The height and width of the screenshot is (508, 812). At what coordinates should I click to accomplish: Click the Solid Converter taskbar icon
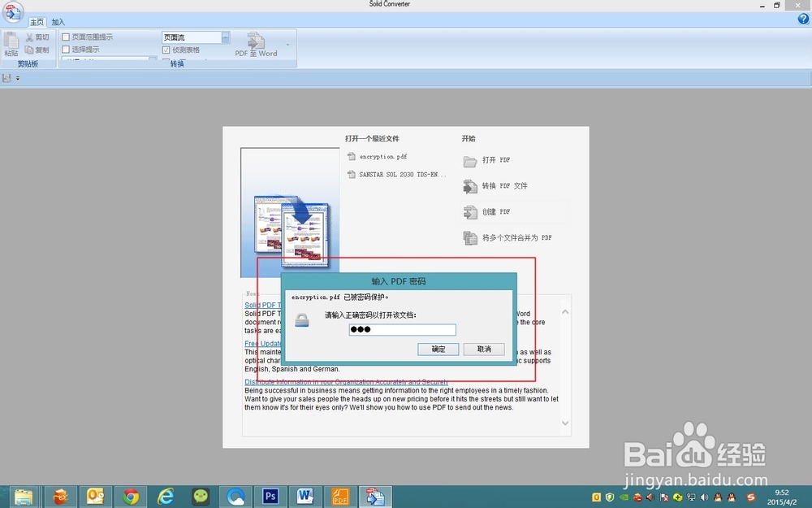375,497
